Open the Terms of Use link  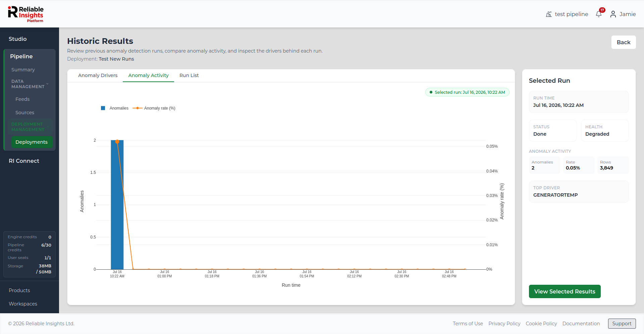pyautogui.click(x=468, y=324)
